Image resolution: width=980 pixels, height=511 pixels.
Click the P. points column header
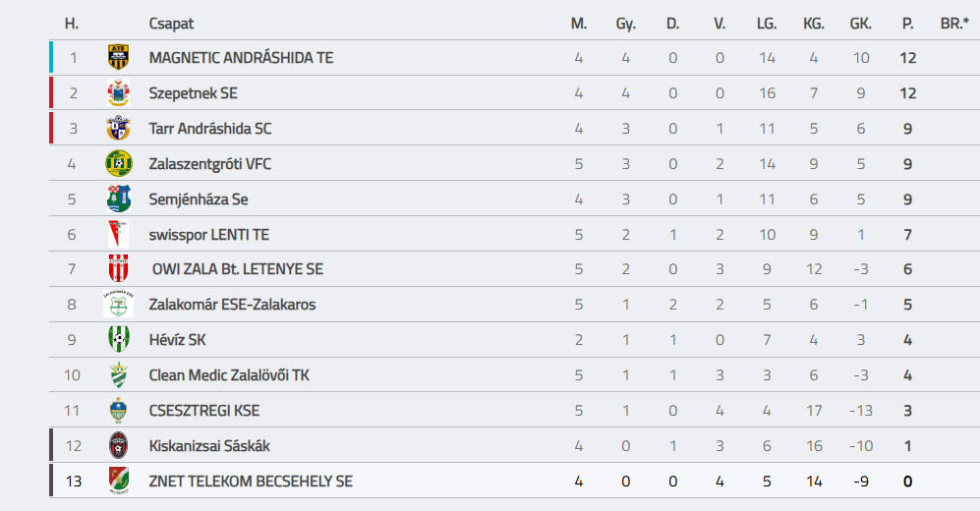[x=907, y=24]
